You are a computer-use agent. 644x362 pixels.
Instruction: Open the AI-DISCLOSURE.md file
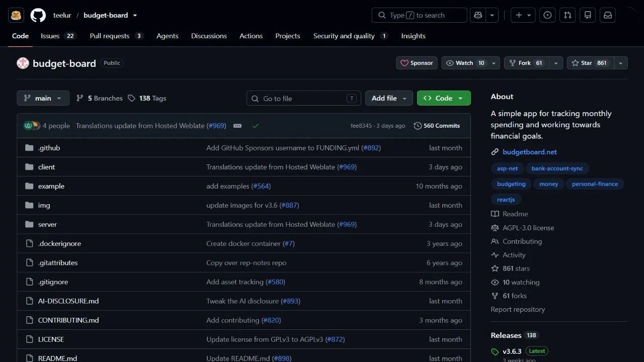pos(68,301)
